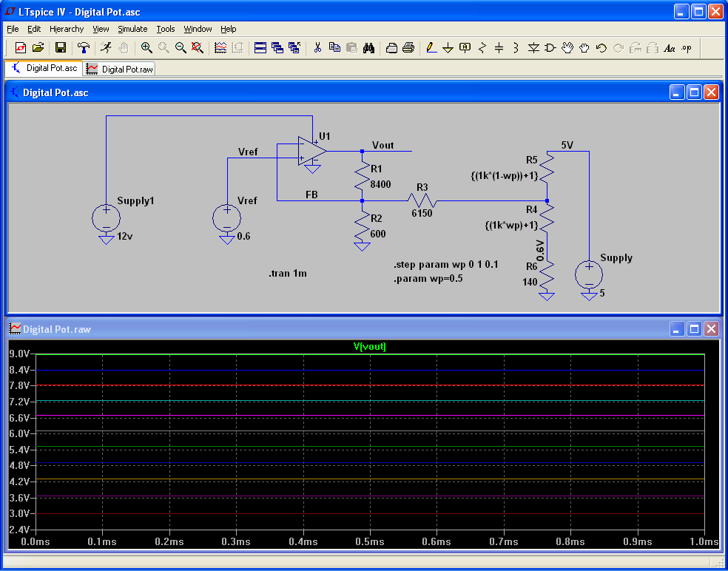Click the FB net label
This screenshot has height=571, width=728.
tap(311, 195)
